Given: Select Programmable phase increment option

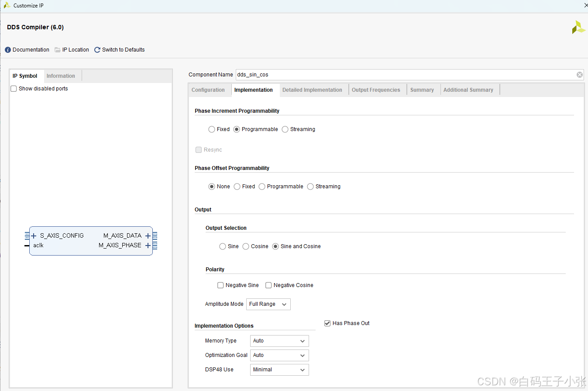Looking at the screenshot, I should point(237,129).
